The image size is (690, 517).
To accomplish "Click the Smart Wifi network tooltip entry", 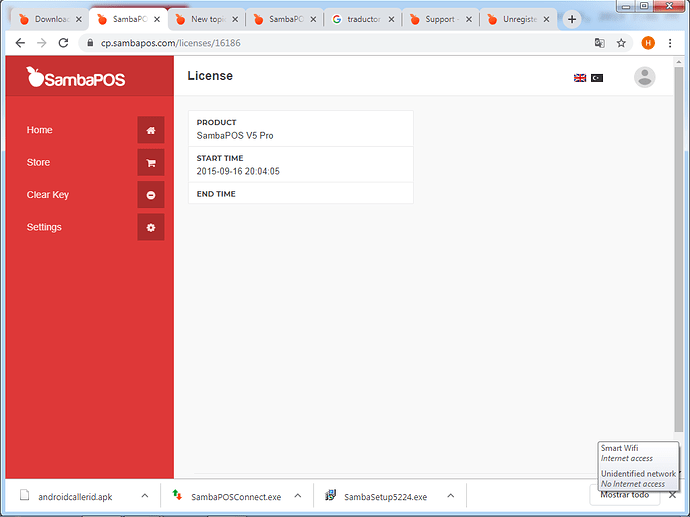I will (x=627, y=453).
